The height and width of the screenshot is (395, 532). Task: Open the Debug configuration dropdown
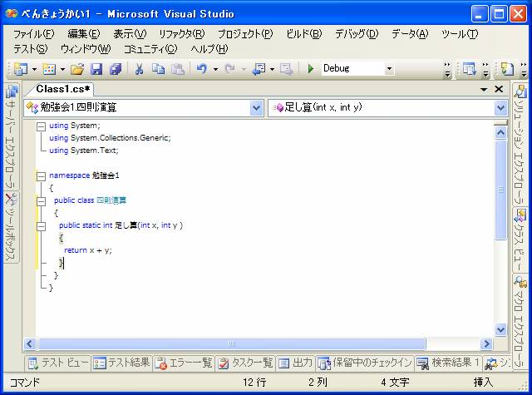click(389, 69)
